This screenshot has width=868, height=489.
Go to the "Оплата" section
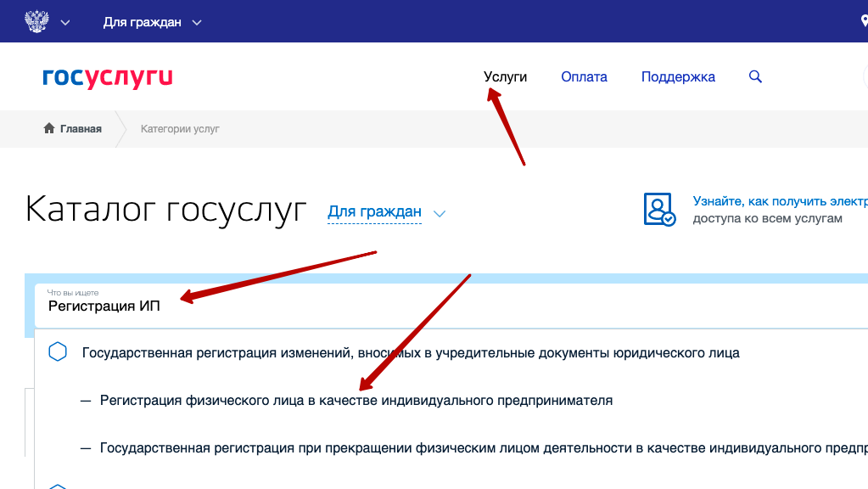click(x=584, y=76)
